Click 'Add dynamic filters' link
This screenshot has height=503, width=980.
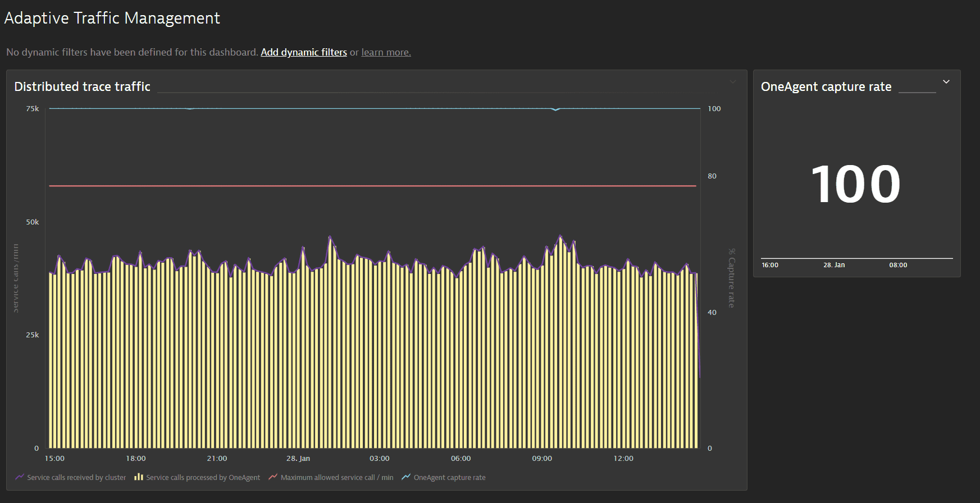point(304,52)
